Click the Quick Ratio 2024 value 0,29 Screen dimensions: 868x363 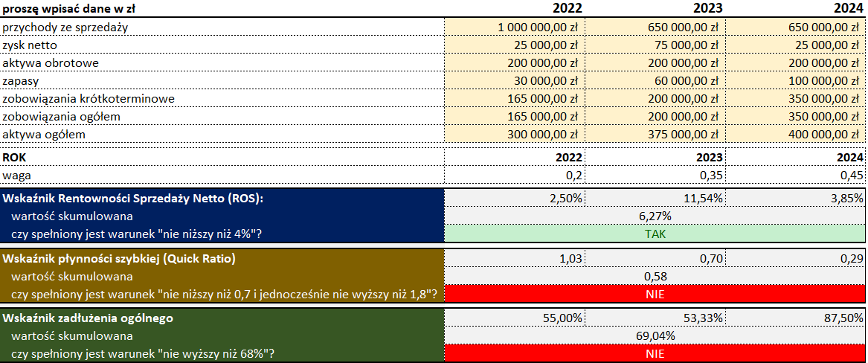click(852, 258)
